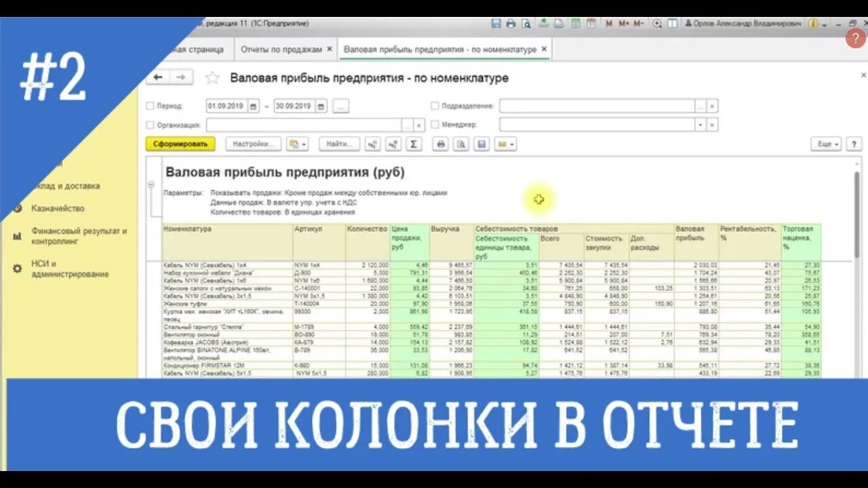Click the gear icon beside НСИ и администрирование

pos(17,268)
